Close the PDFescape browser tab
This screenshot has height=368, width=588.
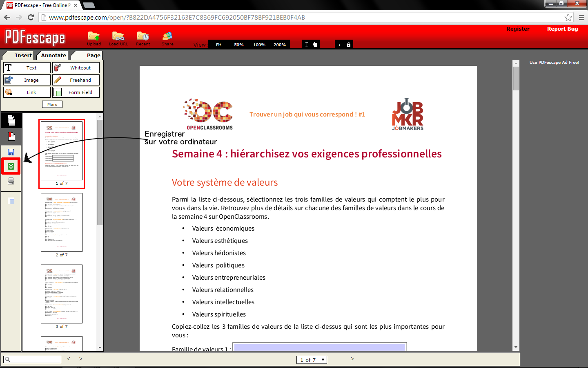pyautogui.click(x=76, y=5)
